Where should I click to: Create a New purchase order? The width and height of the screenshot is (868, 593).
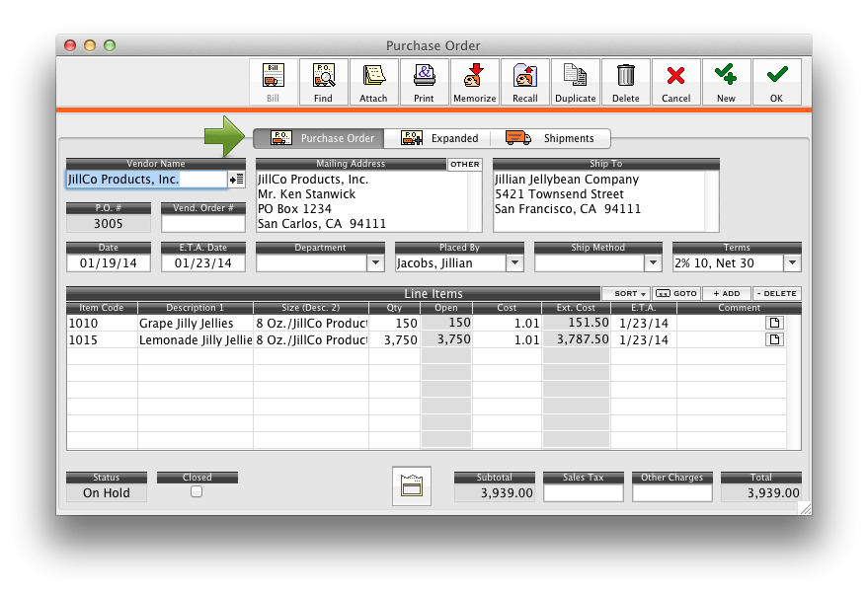coord(726,82)
